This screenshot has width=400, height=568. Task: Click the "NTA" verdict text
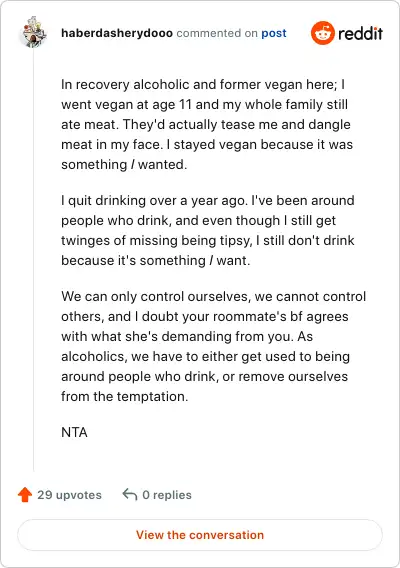74,432
